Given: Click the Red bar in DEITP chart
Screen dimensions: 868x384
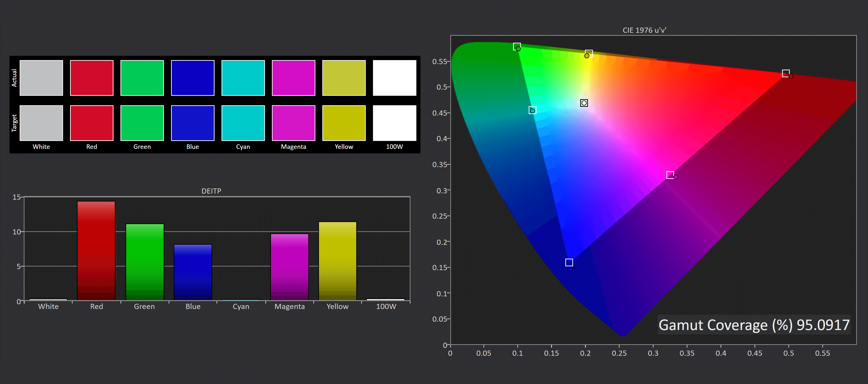Looking at the screenshot, I should pos(96,250).
